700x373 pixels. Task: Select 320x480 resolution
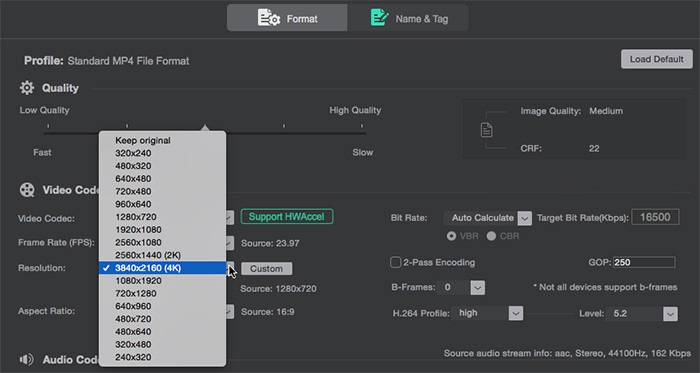tap(162, 344)
